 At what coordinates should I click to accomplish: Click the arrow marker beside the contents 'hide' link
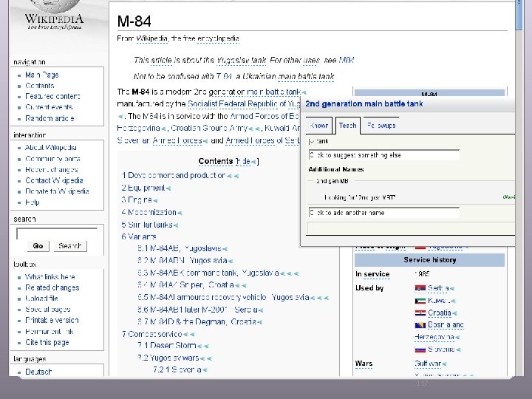tap(253, 162)
